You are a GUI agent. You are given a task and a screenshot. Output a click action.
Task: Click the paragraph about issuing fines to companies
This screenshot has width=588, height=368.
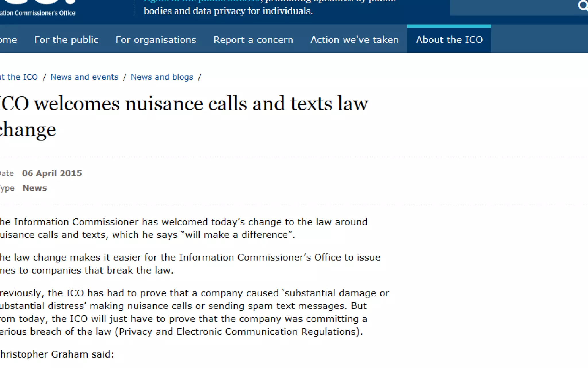pyautogui.click(x=189, y=264)
